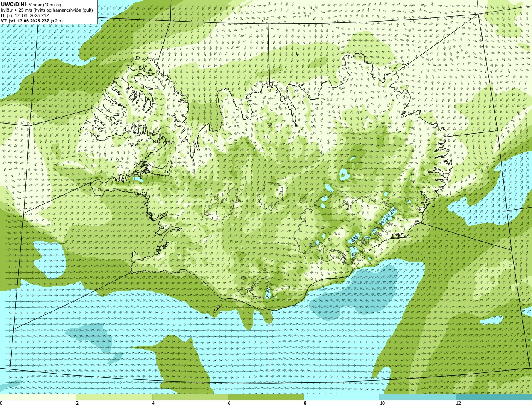Viewport: 532px width, 406px height.
Task: Click the legend label '2'
Action: (77, 403)
